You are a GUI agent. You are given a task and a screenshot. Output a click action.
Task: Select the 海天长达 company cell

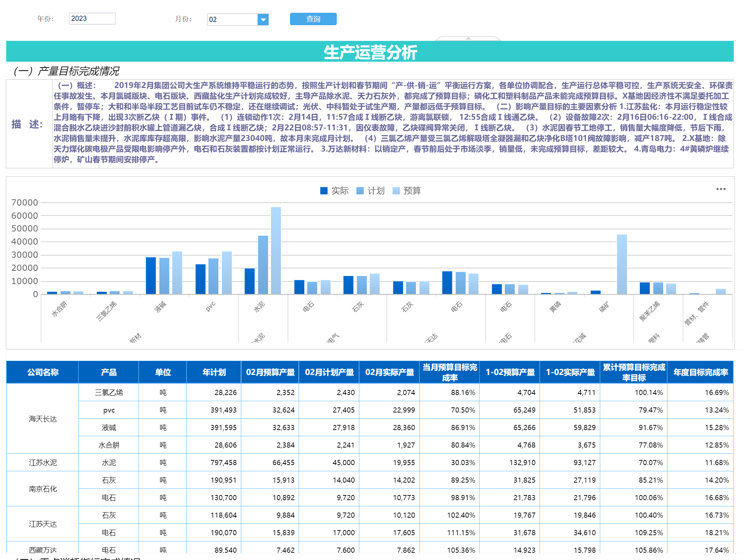pyautogui.click(x=42, y=419)
